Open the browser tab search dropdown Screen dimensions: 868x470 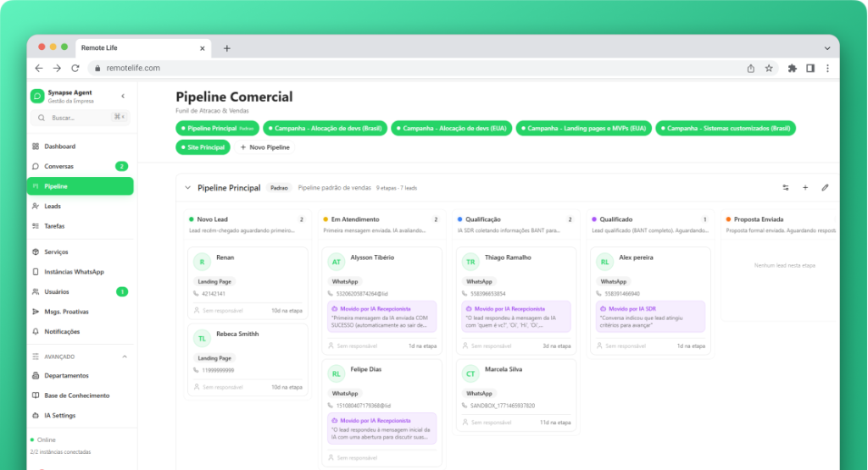[x=827, y=48]
